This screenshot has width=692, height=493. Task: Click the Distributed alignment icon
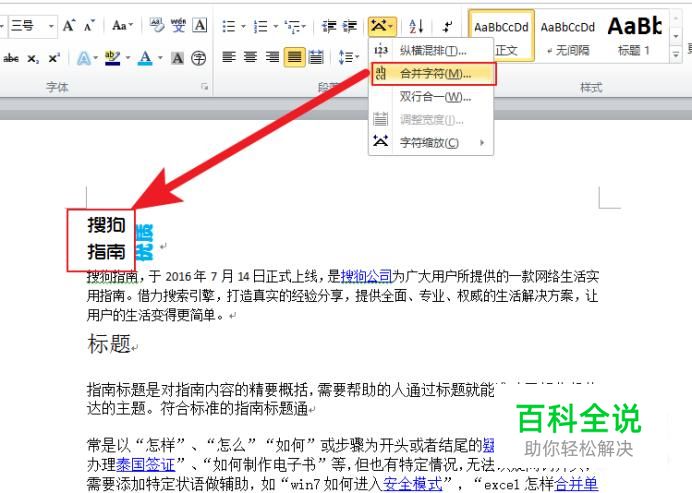(316, 57)
